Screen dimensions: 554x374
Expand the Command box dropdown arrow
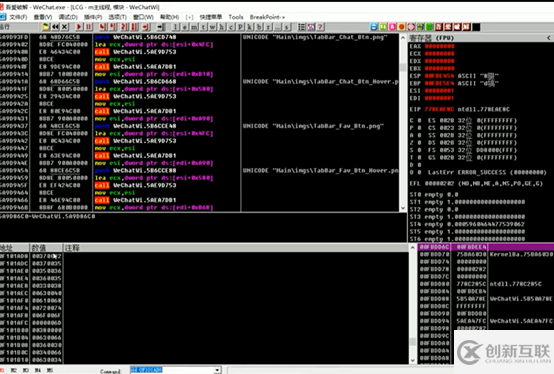(217, 370)
